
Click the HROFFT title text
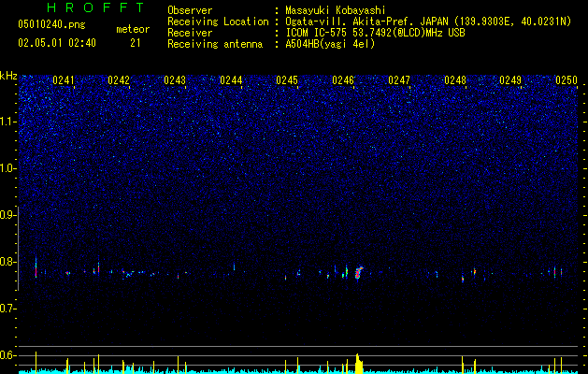pyautogui.click(x=96, y=7)
